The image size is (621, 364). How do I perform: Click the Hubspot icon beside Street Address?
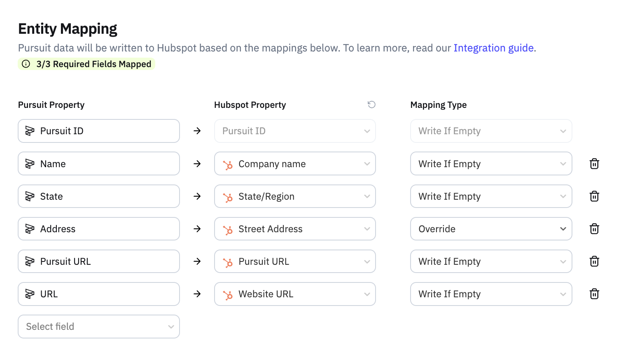coord(228,230)
